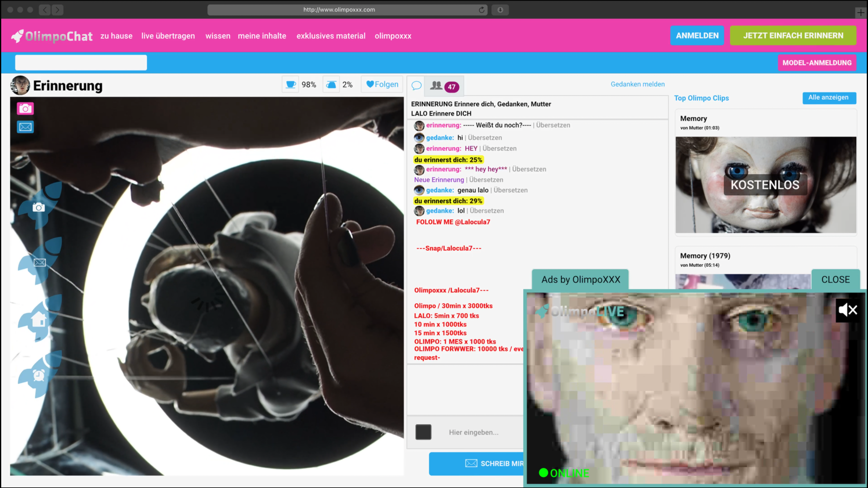
Task: Open the 'live übertragen' menu item
Action: tap(168, 36)
